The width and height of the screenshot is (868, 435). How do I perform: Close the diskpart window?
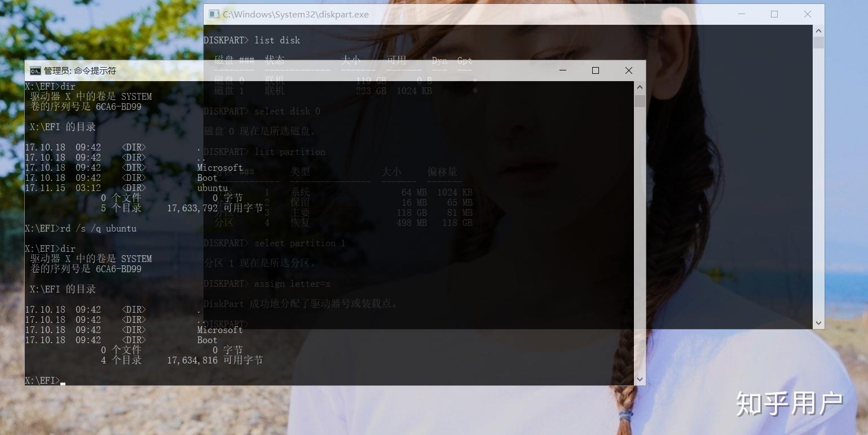pyautogui.click(x=807, y=14)
